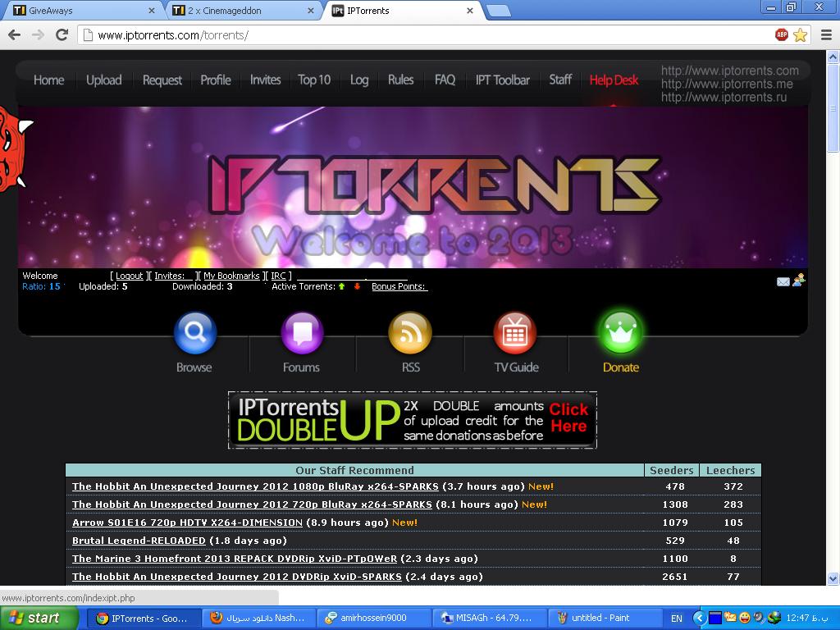Click the Windows Start button
The height and width of the screenshot is (630, 840).
[x=39, y=619]
